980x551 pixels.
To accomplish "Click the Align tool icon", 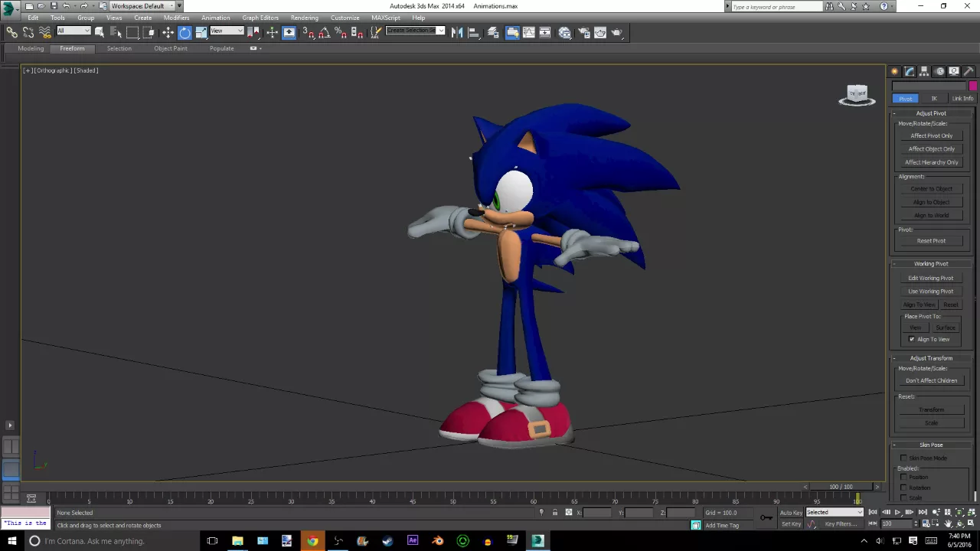I will (x=473, y=32).
